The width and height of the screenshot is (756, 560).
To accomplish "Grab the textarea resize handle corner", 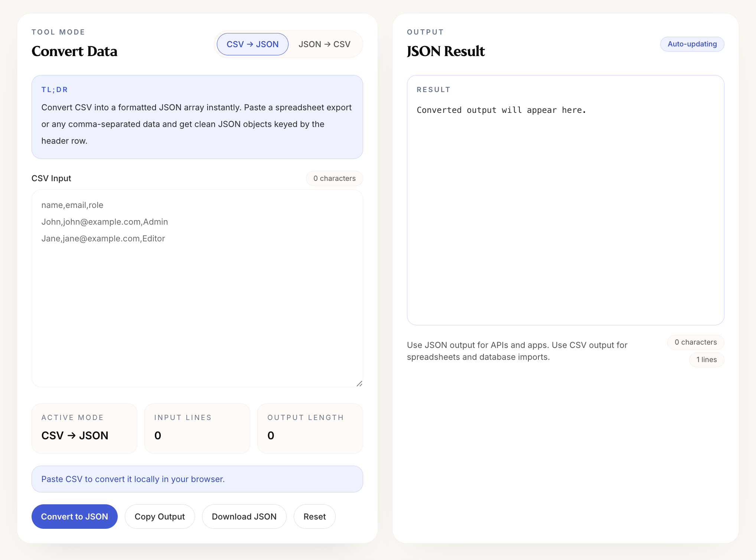I will [x=359, y=384].
